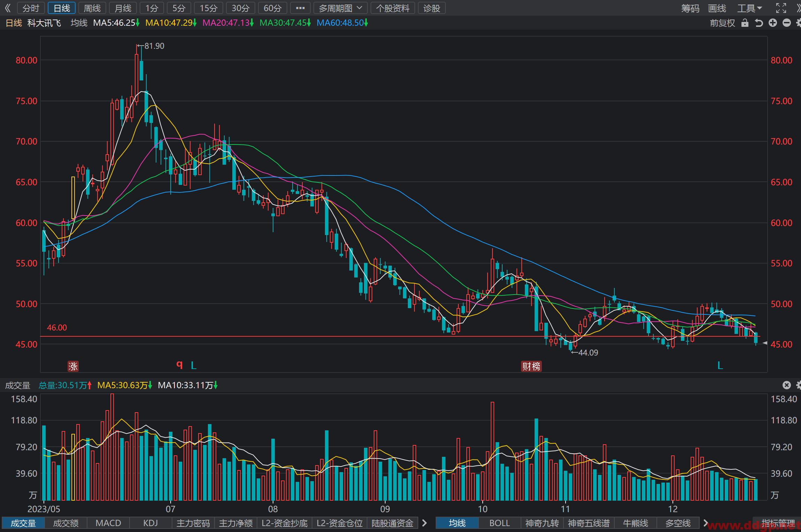Image resolution: width=801 pixels, height=532 pixels.
Task: Open 指标管理 indicator manager
Action: click(778, 523)
